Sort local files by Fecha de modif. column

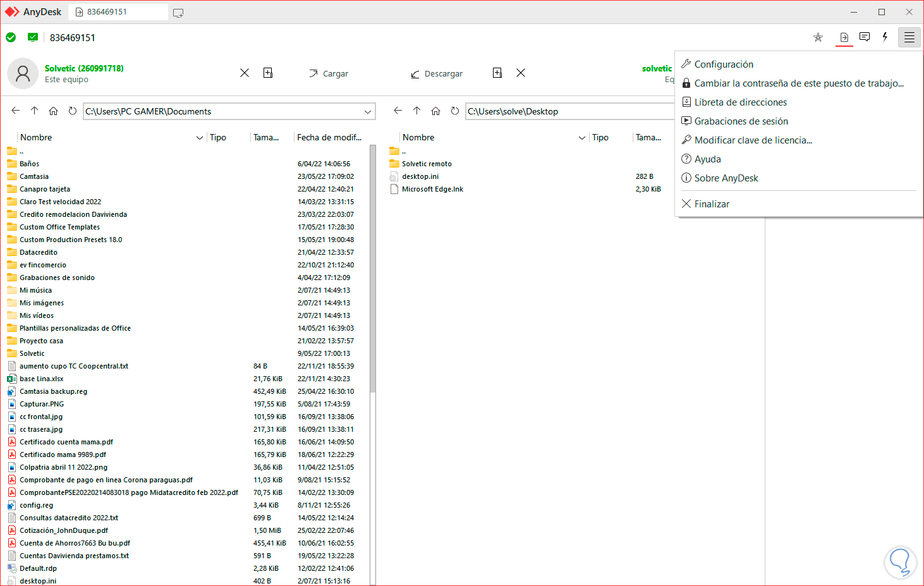(330, 137)
